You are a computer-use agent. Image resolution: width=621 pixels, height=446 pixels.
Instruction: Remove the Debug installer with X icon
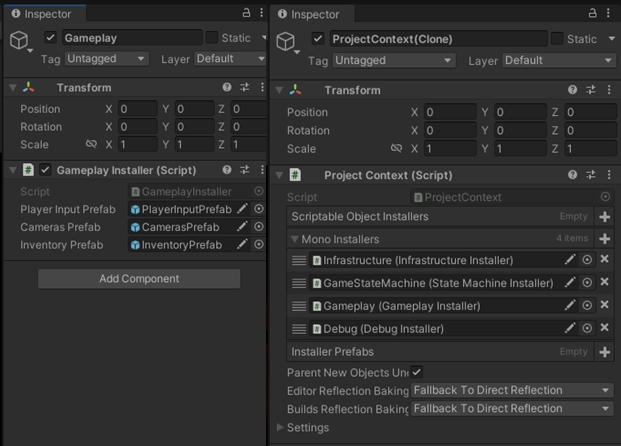coord(604,328)
